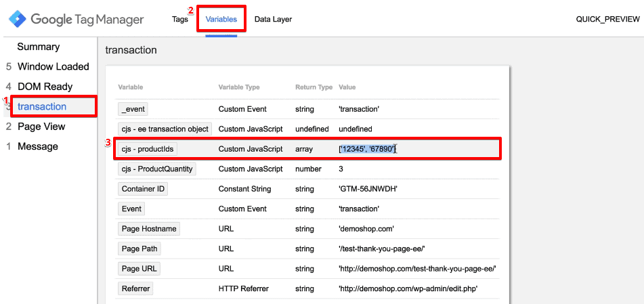Click the Return Type column header
The image size is (644, 304).
pyautogui.click(x=314, y=87)
